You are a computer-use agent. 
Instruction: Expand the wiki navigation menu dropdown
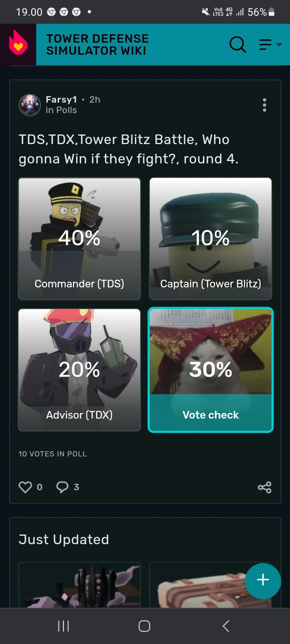coord(270,44)
